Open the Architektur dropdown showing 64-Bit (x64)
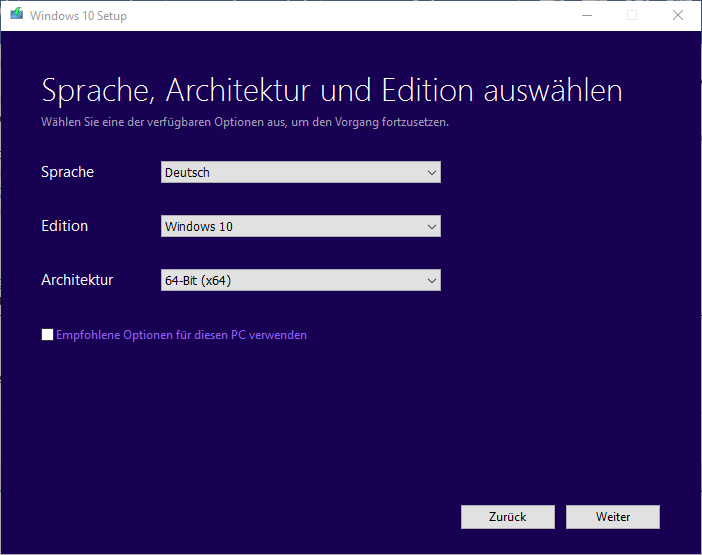Screen dimensions: 702x555 pyautogui.click(x=300, y=280)
